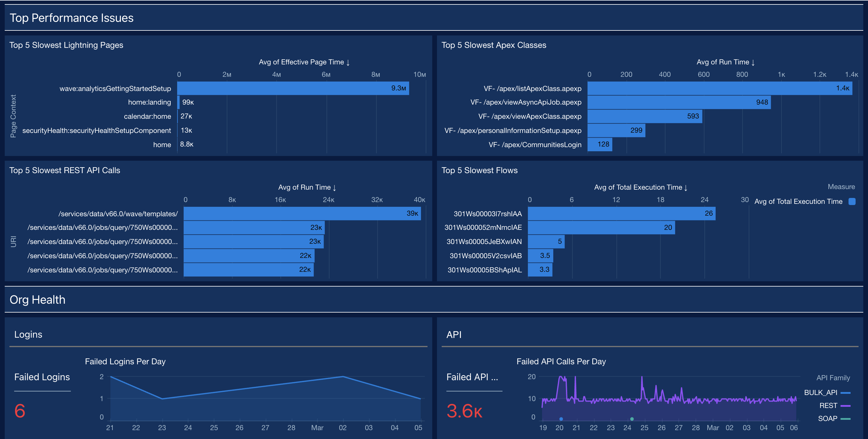
Task: Click the Failed Logins count 6
Action: point(20,411)
